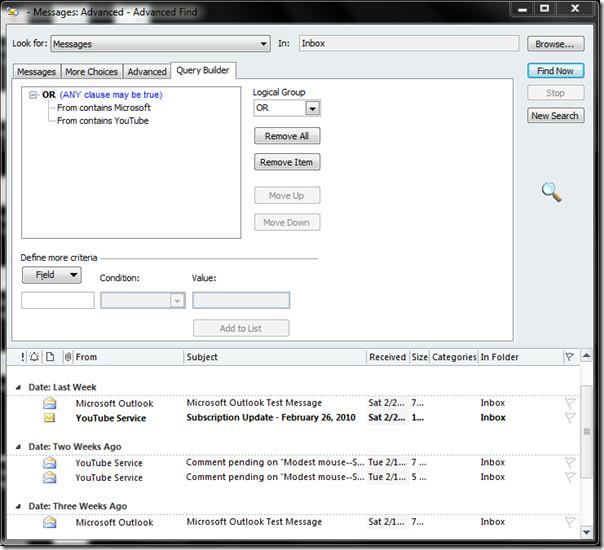Image resolution: width=604 pixels, height=550 pixels.
Task: Select the From contains YouTube clause
Action: [102, 121]
